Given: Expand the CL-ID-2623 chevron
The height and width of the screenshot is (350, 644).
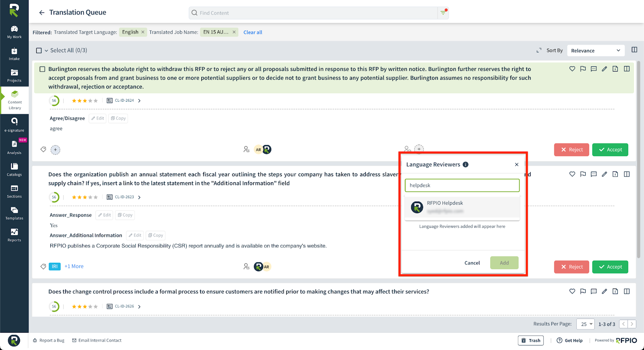Looking at the screenshot, I should click(x=139, y=198).
